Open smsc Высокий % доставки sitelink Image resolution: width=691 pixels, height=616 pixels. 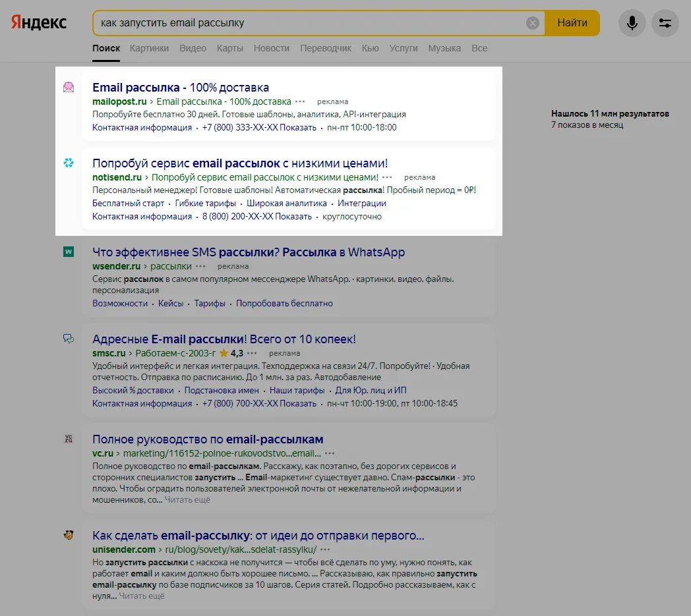click(x=133, y=391)
